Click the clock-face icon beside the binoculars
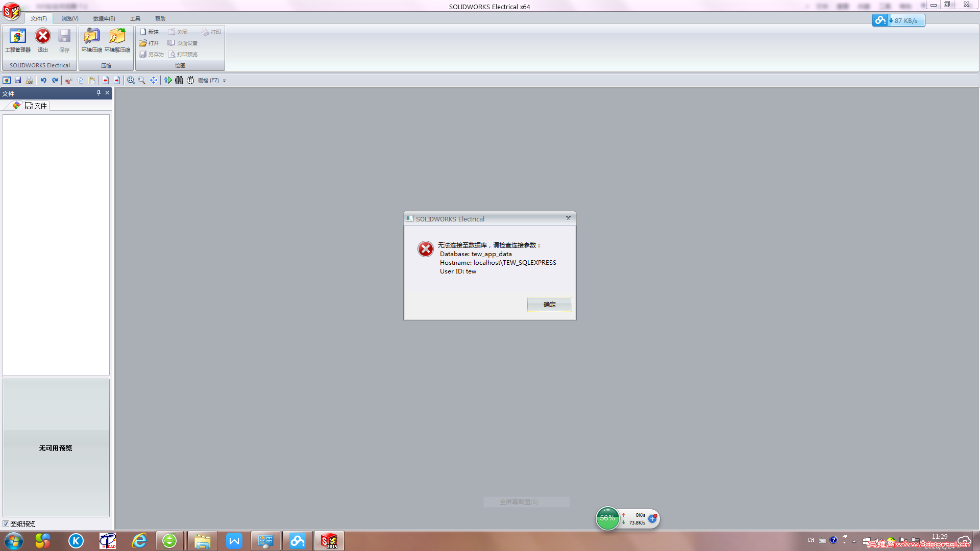This screenshot has width=980, height=551. 190,80
